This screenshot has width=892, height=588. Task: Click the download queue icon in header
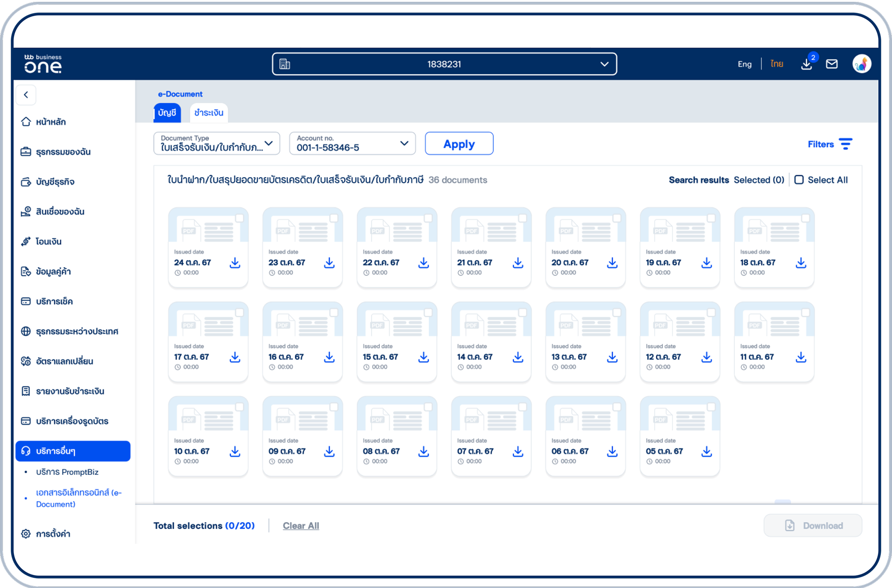[806, 64]
